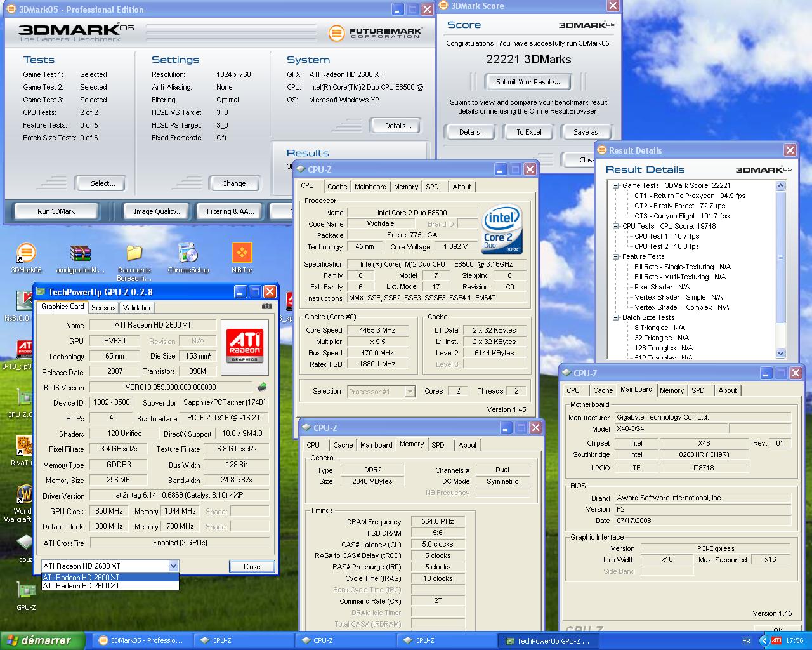Click the Core Speed 4465.3 MHz value

[x=377, y=330]
